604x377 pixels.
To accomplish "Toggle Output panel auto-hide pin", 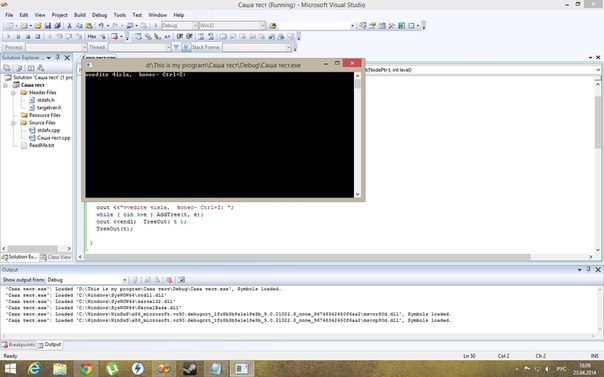I will 589,270.
